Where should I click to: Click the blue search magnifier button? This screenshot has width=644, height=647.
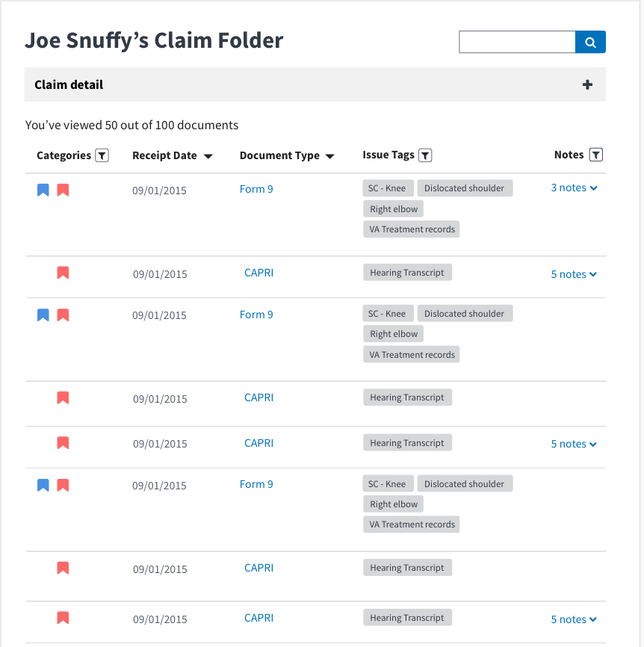point(590,42)
